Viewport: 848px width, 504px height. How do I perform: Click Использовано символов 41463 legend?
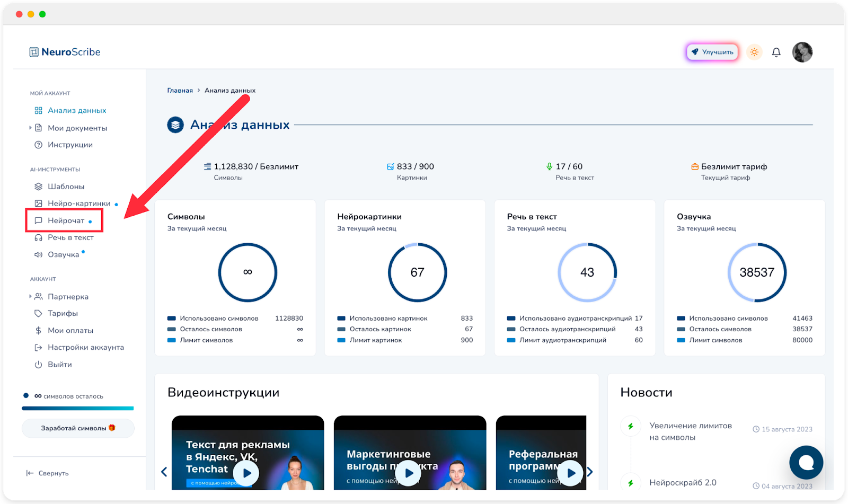745,319
